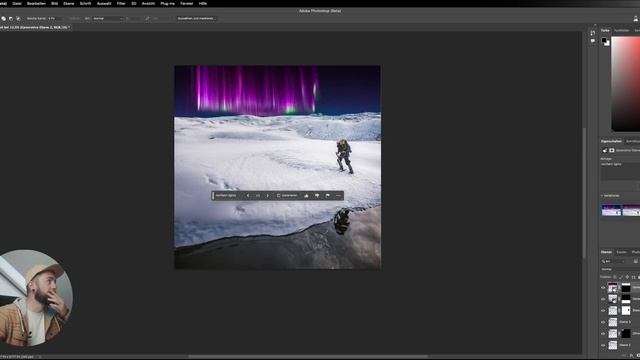Open the Bearbeiten menu
Screen dimensions: 640x360
tap(36, 3)
